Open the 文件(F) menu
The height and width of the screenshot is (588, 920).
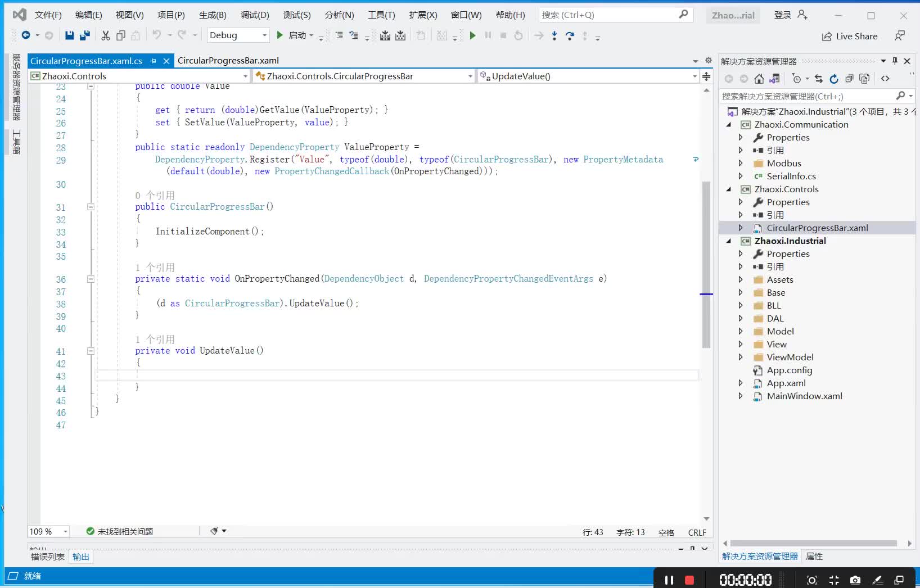coord(48,15)
